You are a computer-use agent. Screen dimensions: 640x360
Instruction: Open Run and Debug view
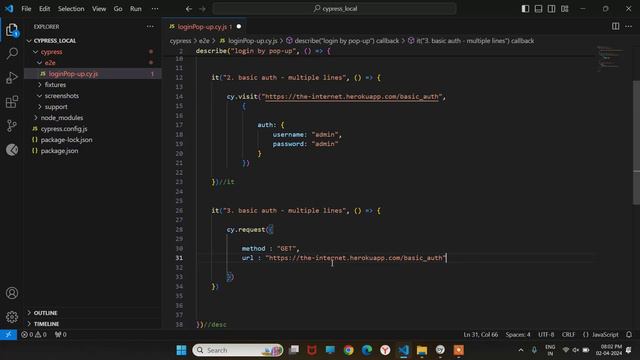pyautogui.click(x=12, y=78)
